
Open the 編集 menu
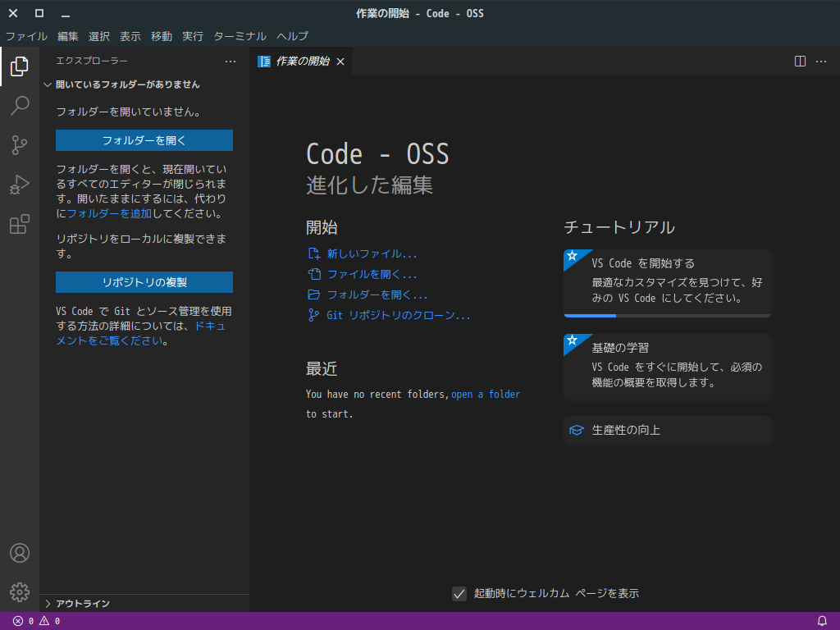click(x=67, y=36)
